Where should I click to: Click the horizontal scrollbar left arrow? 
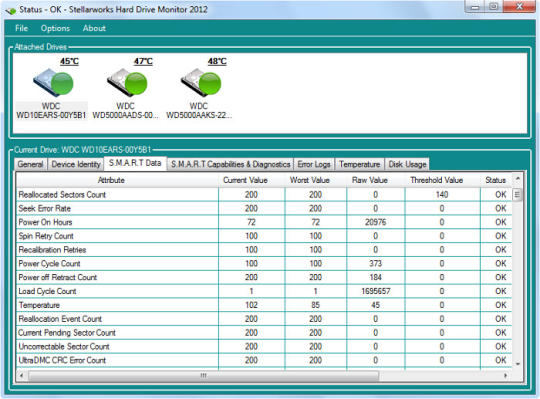[21, 376]
